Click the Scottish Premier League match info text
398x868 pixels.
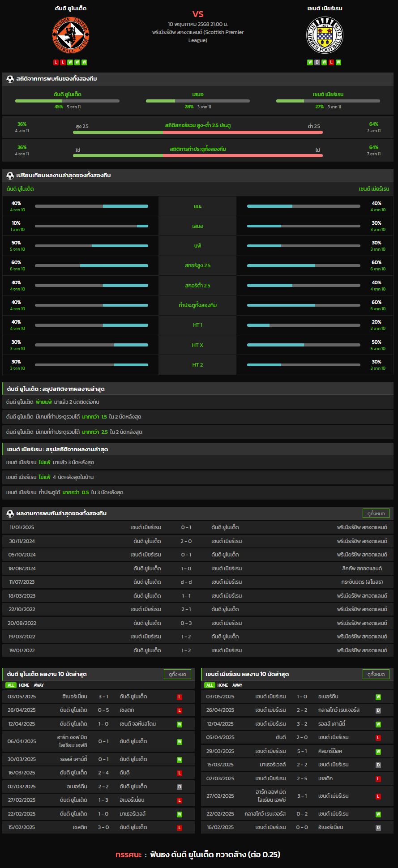198,36
